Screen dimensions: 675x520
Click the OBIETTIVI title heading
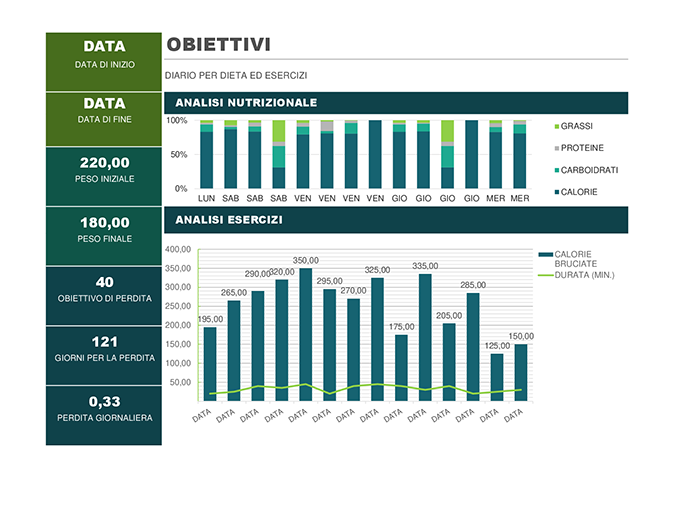coord(219,44)
